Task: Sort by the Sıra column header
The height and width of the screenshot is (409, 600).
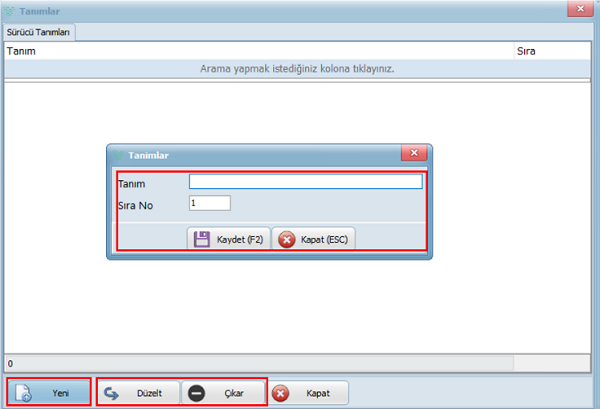Action: (550, 49)
